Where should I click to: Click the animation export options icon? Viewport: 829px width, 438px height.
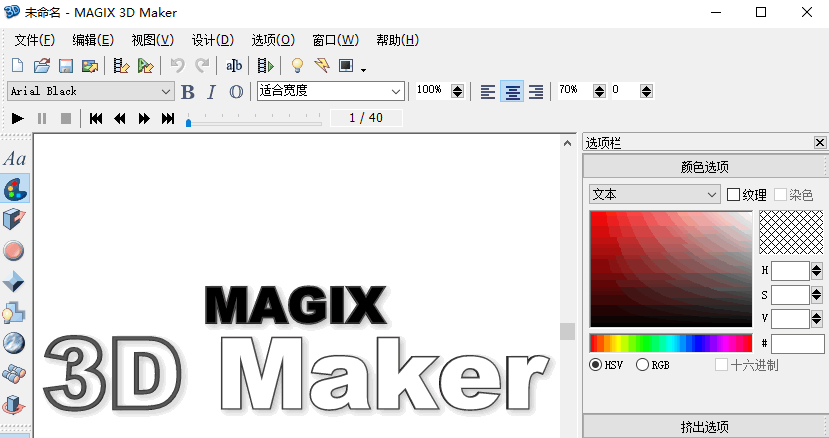[122, 66]
